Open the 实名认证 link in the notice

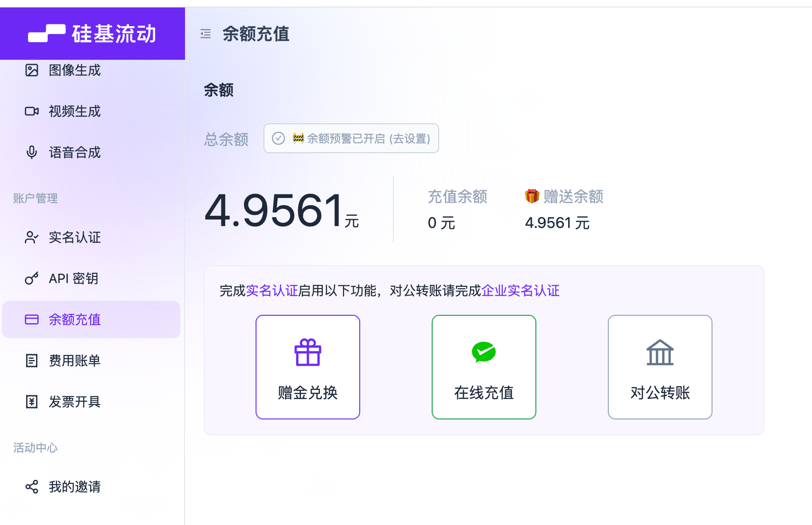click(x=272, y=291)
